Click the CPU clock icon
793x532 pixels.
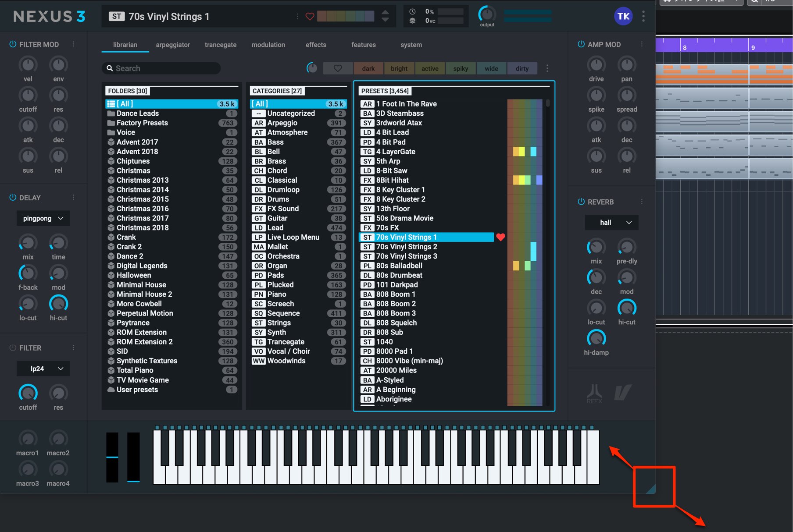(x=412, y=11)
